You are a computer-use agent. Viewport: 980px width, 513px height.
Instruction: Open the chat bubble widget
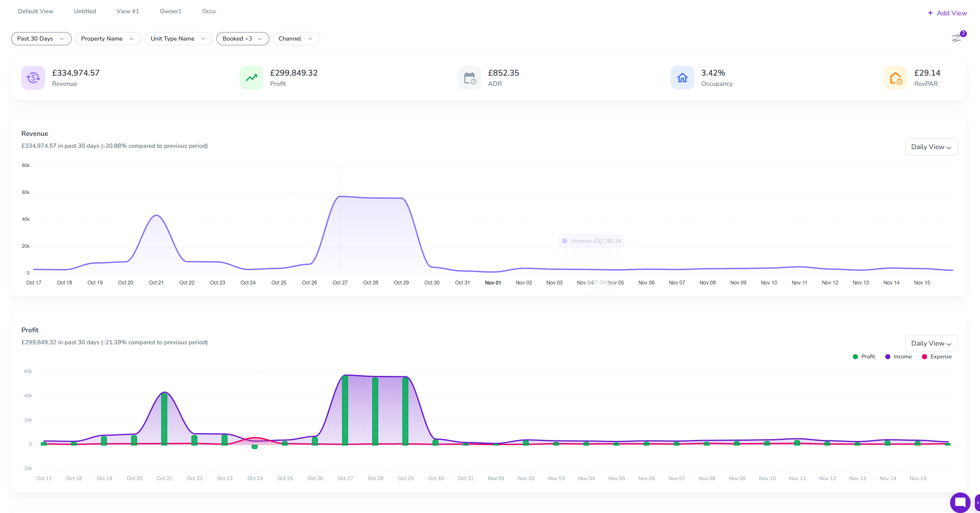tap(960, 502)
